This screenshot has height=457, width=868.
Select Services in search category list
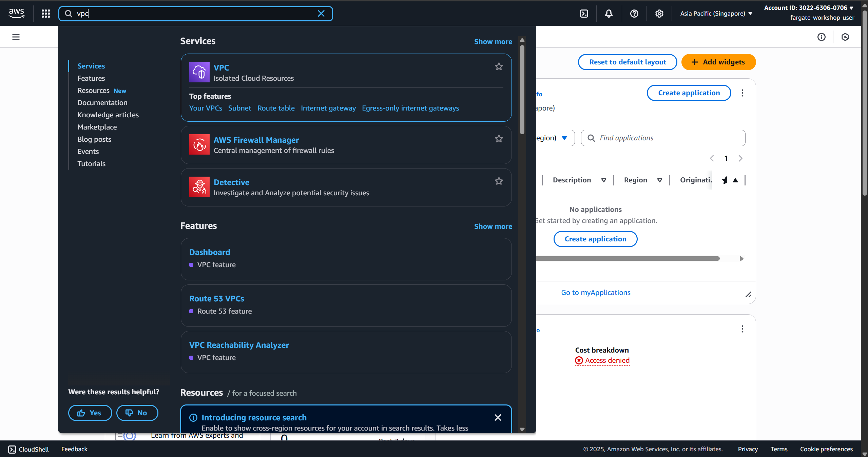pos(91,66)
